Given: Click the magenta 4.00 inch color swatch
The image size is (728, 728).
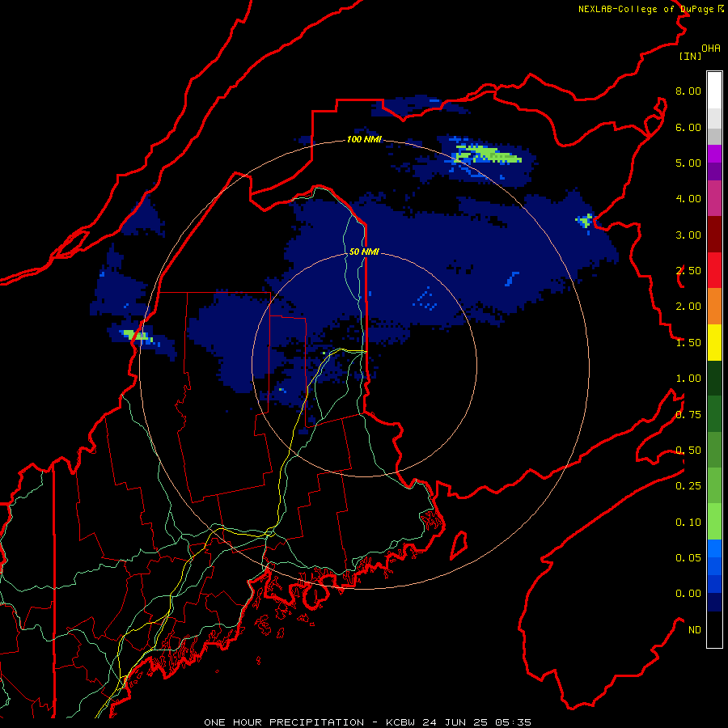Looking at the screenshot, I should coord(714,198).
